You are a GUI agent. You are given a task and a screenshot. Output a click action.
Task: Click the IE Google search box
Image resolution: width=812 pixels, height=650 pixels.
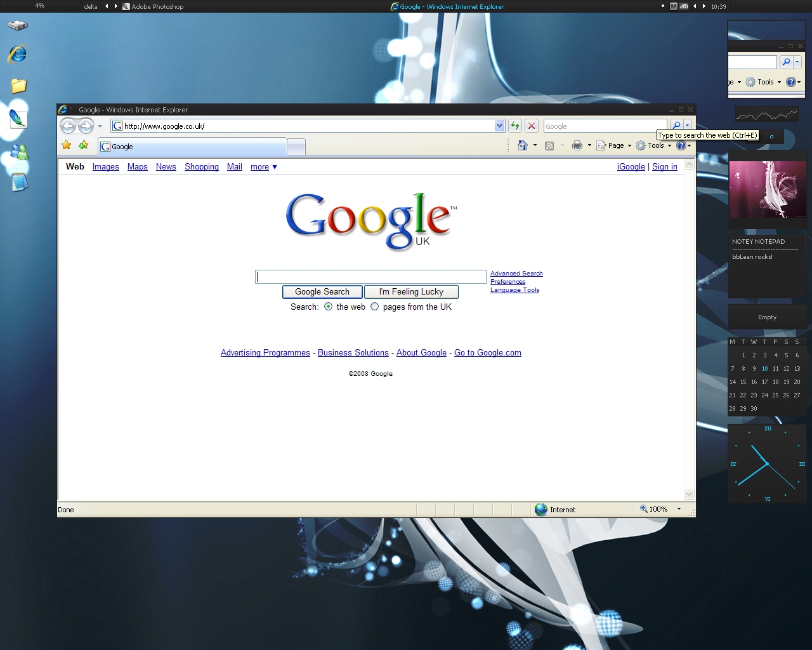point(605,126)
